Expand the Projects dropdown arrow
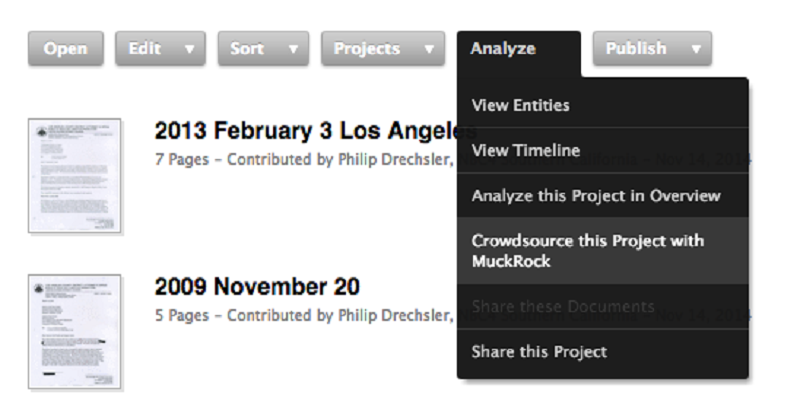800x420 pixels. point(429,49)
